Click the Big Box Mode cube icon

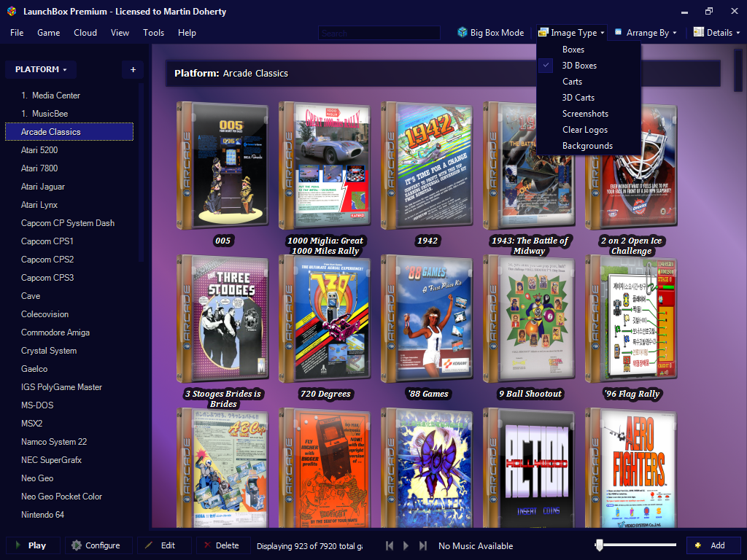tap(462, 33)
